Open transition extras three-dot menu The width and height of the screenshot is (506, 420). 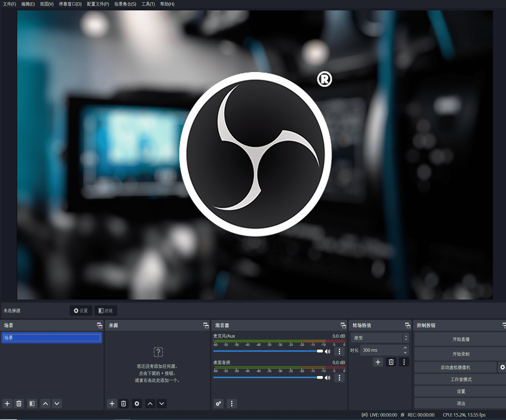pyautogui.click(x=404, y=362)
